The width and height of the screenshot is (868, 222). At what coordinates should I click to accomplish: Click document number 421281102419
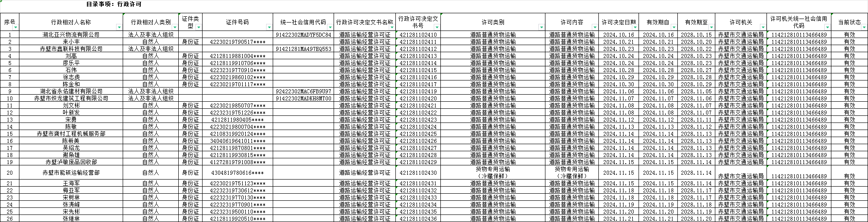click(418, 91)
